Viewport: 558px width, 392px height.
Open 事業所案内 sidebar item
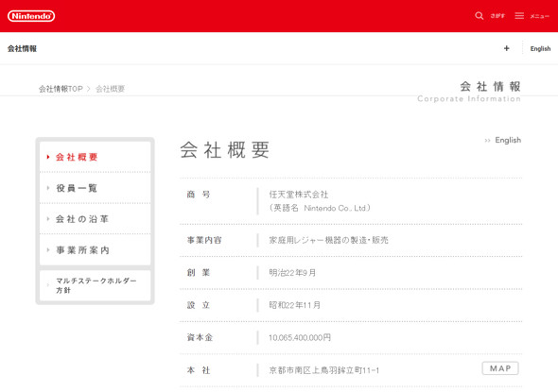(95, 250)
